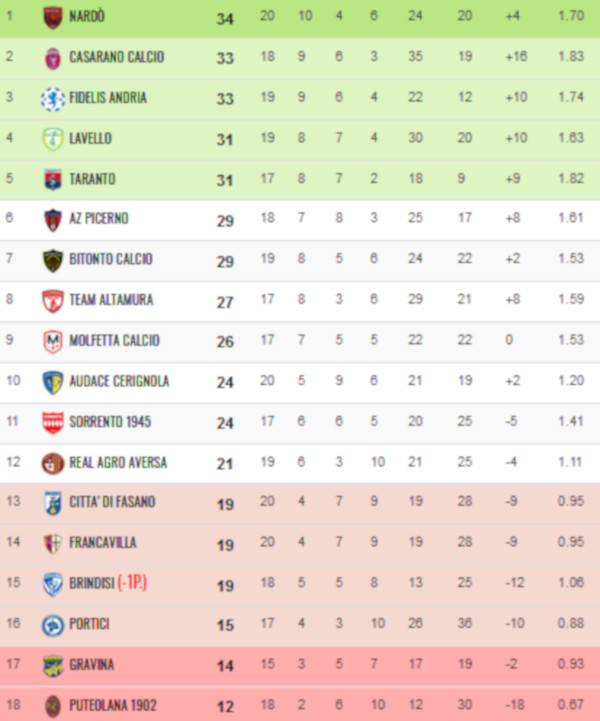The width and height of the screenshot is (600, 721).
Task: Click the Fidelis Andria crest icon
Action: tap(52, 98)
